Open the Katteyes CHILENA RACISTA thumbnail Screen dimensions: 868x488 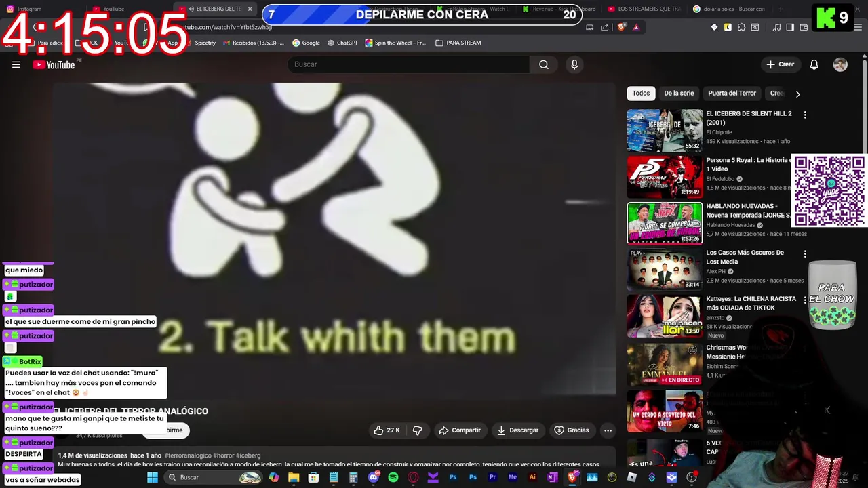665,316
